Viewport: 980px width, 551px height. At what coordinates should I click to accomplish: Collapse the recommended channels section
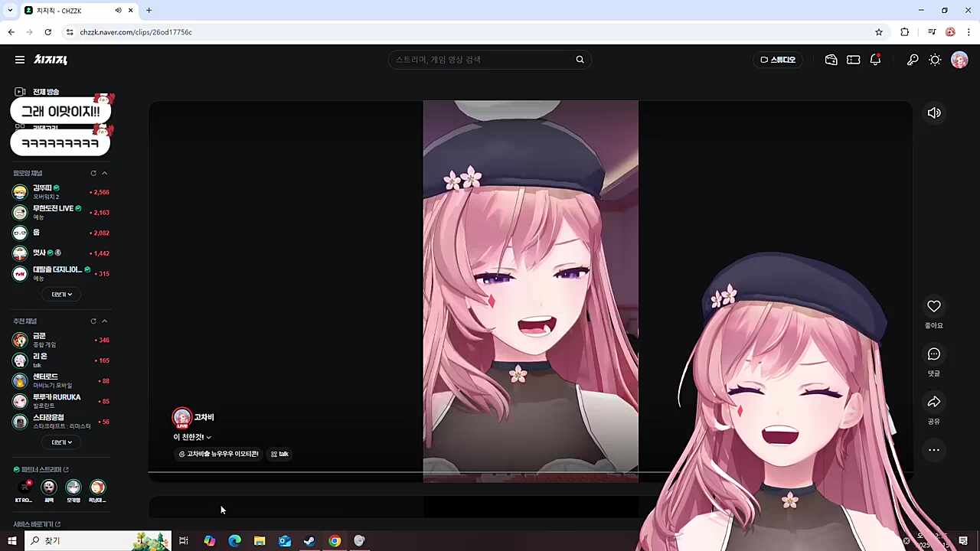point(105,321)
